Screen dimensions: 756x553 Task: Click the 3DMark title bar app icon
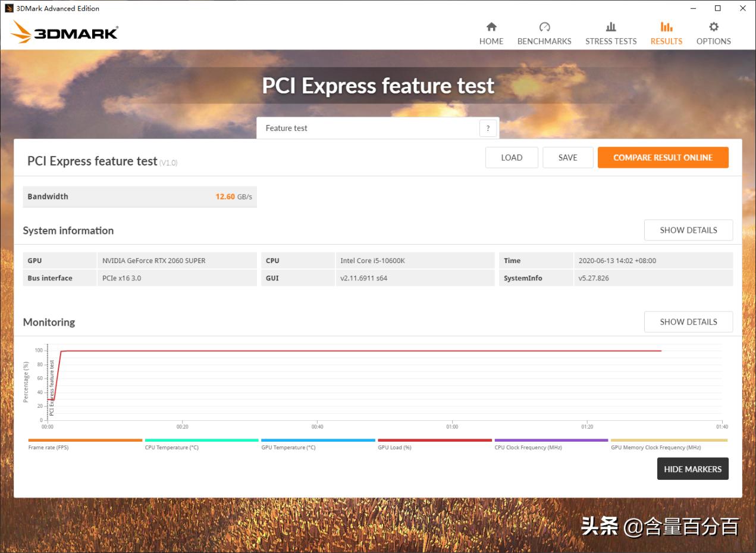9,8
